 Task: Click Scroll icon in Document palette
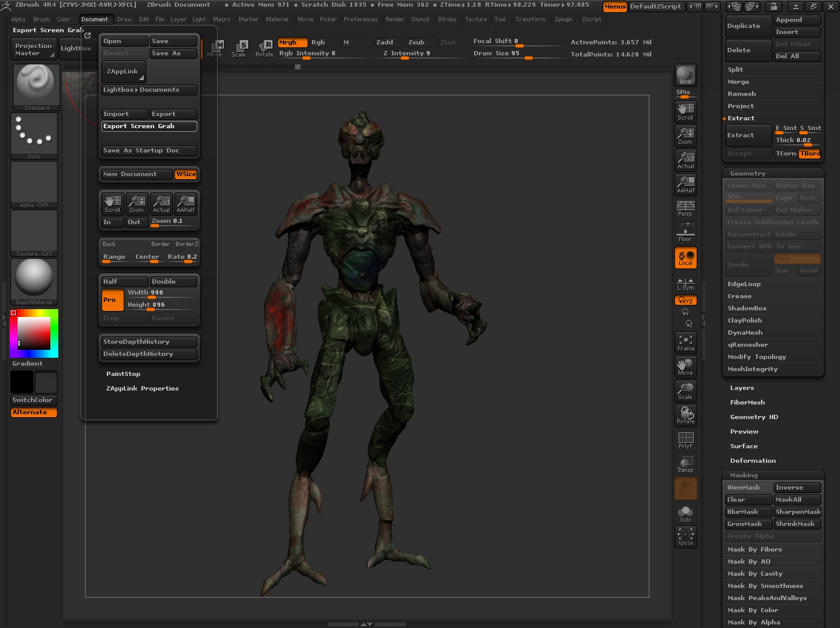[112, 203]
